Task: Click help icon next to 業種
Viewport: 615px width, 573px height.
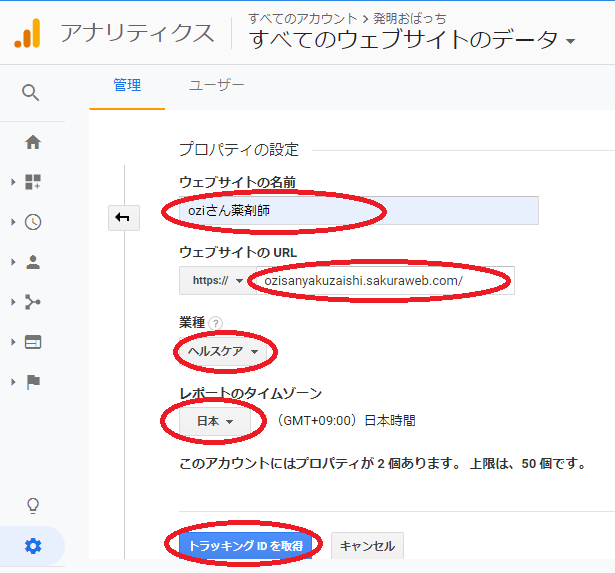Action: 216,324
